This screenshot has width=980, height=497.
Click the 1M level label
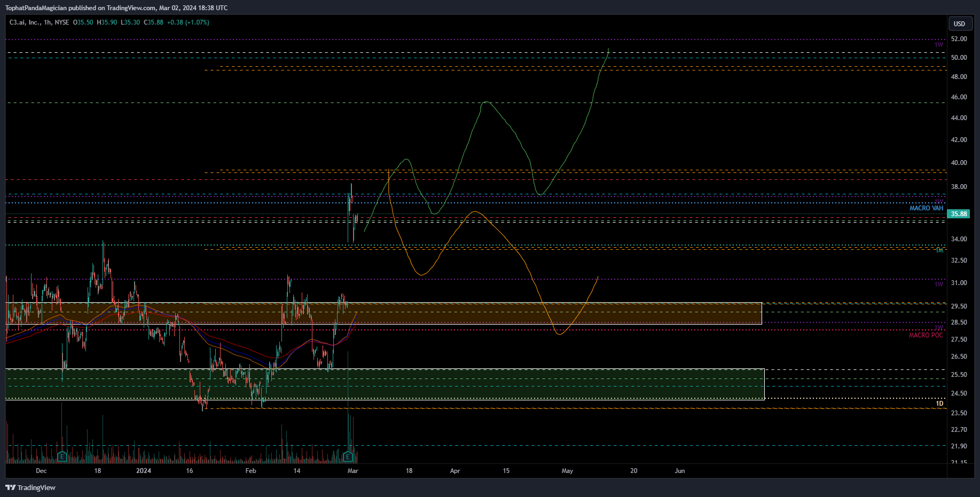(939, 250)
